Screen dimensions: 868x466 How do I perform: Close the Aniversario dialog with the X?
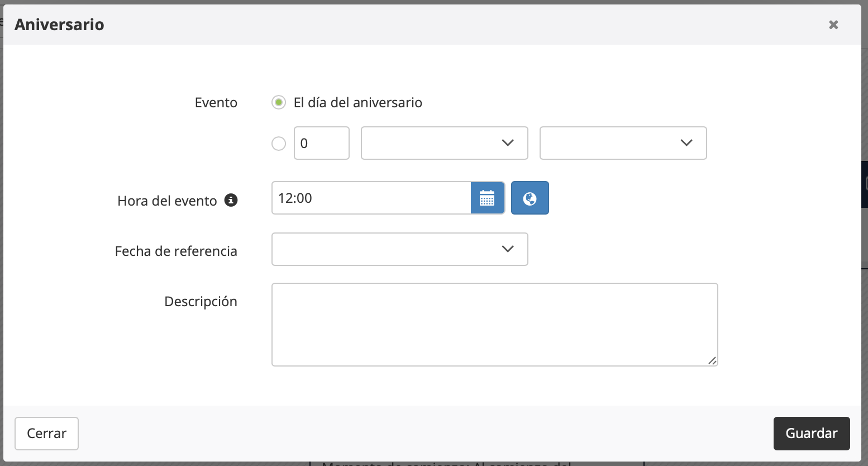click(x=833, y=25)
